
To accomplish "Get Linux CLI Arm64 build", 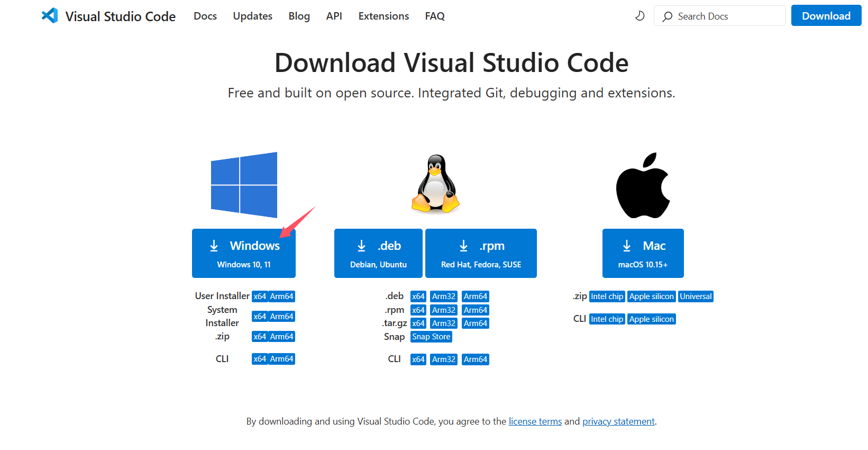I will 476,359.
